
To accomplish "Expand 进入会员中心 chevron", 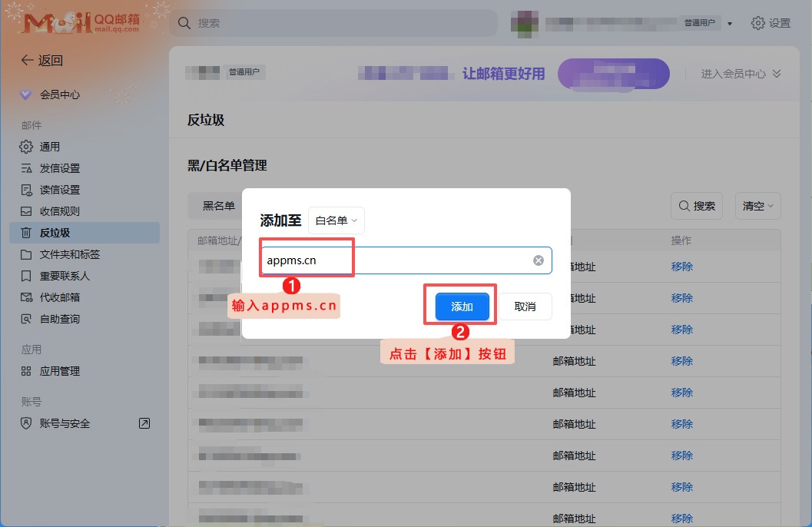I will coord(777,74).
